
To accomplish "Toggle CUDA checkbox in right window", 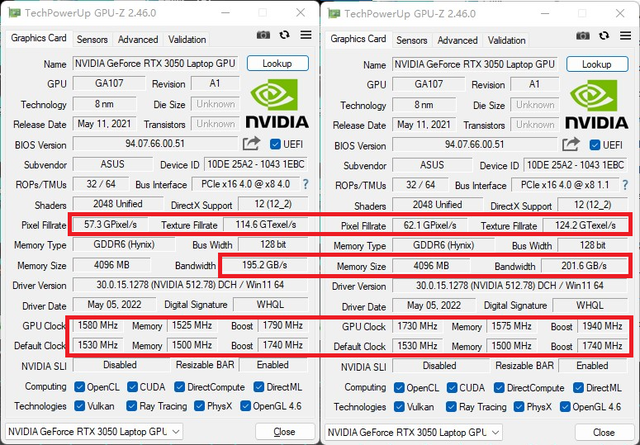I will click(452, 387).
